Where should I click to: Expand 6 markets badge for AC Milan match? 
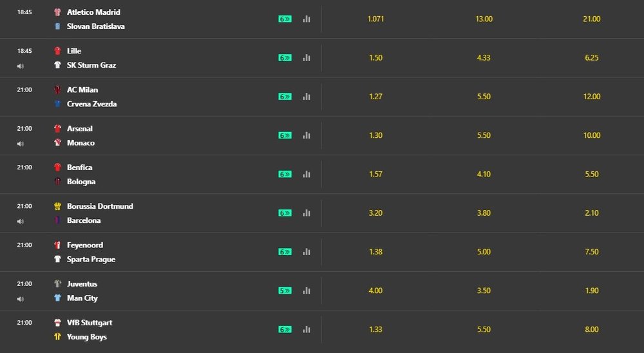[x=285, y=97]
